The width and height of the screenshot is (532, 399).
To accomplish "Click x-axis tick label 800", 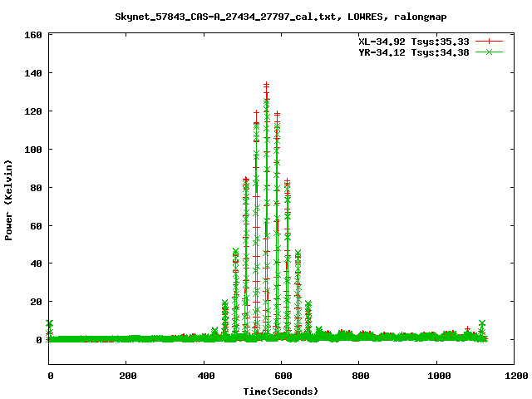I will point(361,376).
